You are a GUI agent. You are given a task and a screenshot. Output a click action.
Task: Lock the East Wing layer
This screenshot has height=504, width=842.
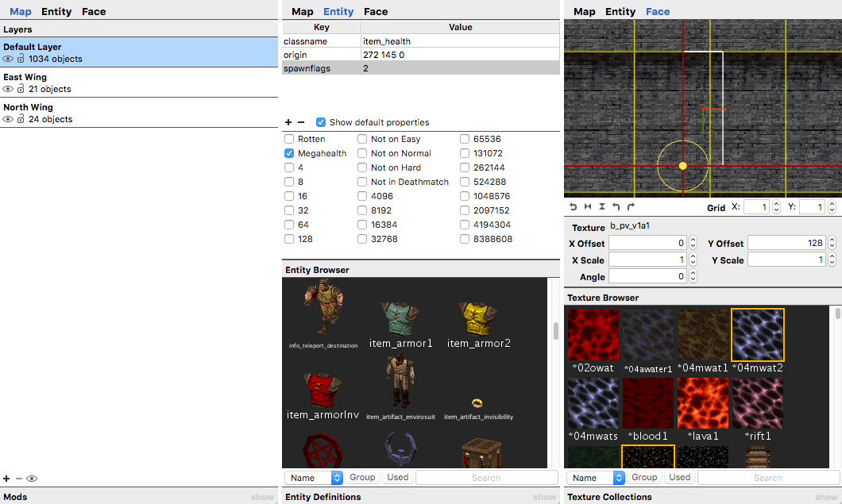[21, 89]
